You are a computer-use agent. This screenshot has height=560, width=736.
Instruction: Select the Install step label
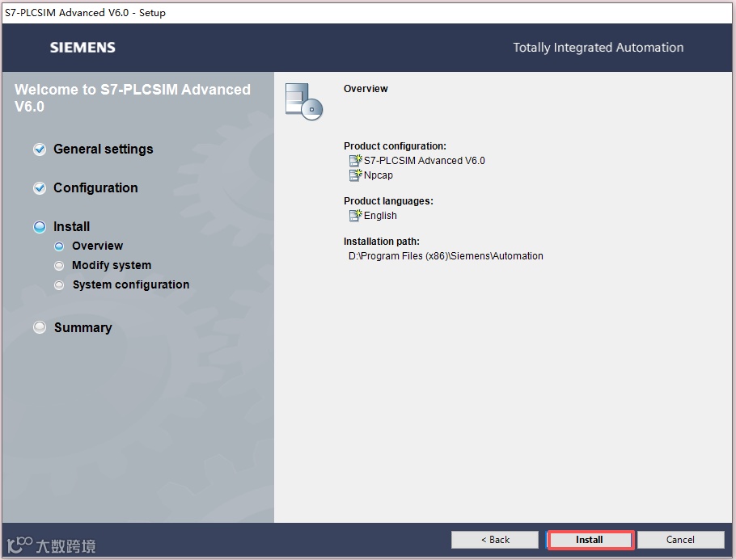click(71, 227)
